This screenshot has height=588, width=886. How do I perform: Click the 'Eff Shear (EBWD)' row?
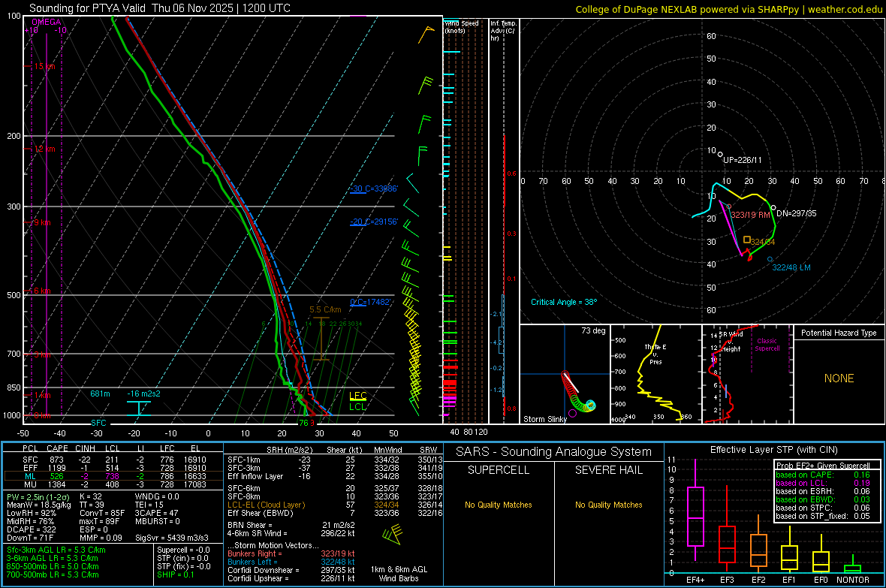point(333,513)
